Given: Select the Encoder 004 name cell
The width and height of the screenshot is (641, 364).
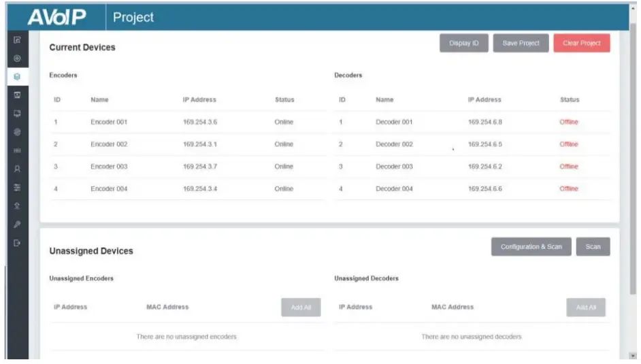Looking at the screenshot, I should [109, 188].
